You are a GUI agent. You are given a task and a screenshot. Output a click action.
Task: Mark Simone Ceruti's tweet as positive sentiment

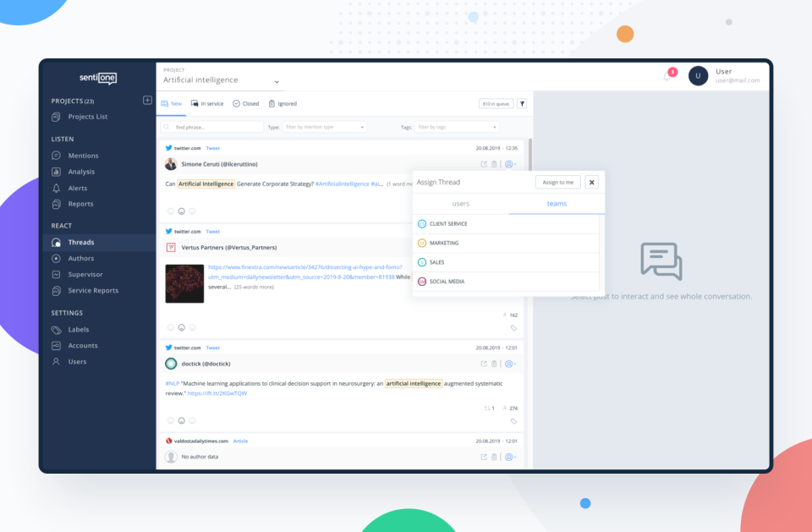pos(192,211)
